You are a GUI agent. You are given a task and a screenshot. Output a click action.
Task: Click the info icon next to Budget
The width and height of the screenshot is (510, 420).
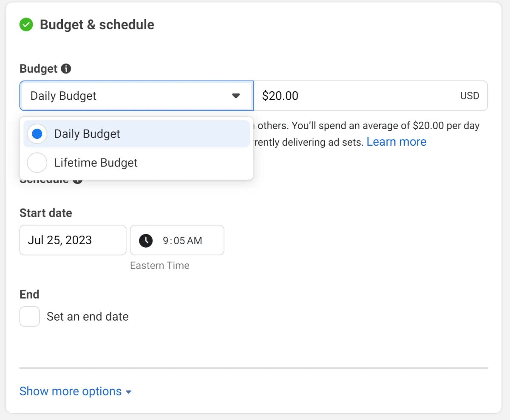coord(66,68)
